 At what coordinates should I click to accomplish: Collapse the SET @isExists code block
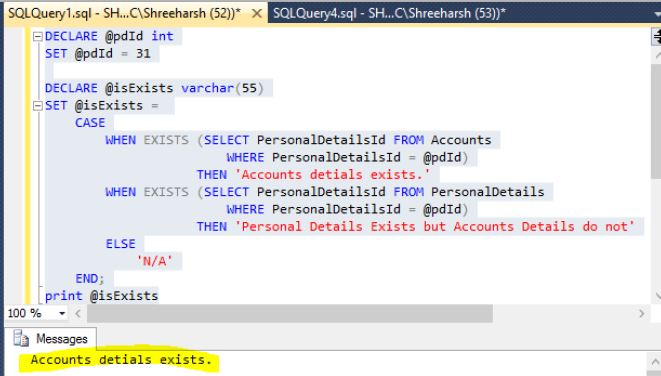tap(38, 106)
